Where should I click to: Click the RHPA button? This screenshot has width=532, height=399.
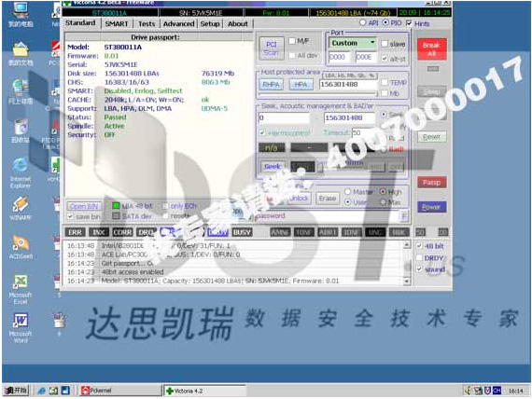(271, 85)
